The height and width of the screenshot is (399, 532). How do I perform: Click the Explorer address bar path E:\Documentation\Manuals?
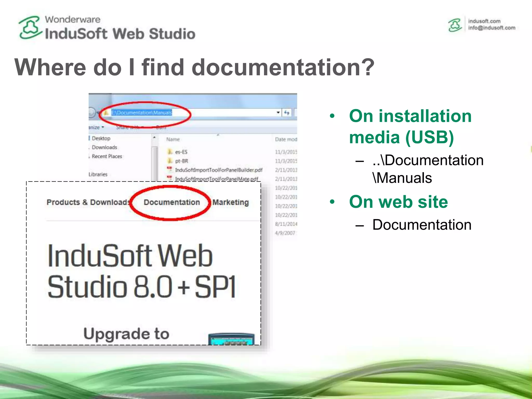(142, 113)
